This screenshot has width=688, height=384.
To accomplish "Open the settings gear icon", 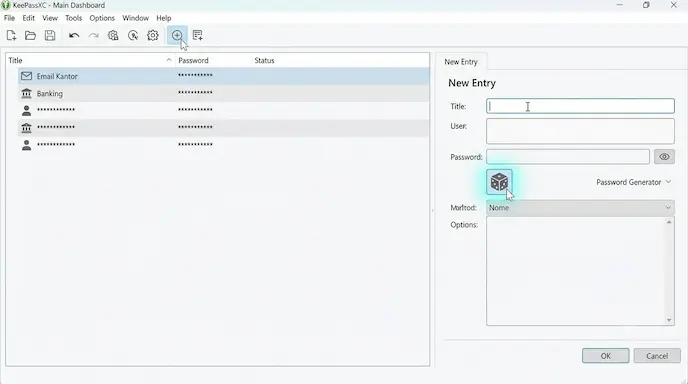I will (153, 36).
